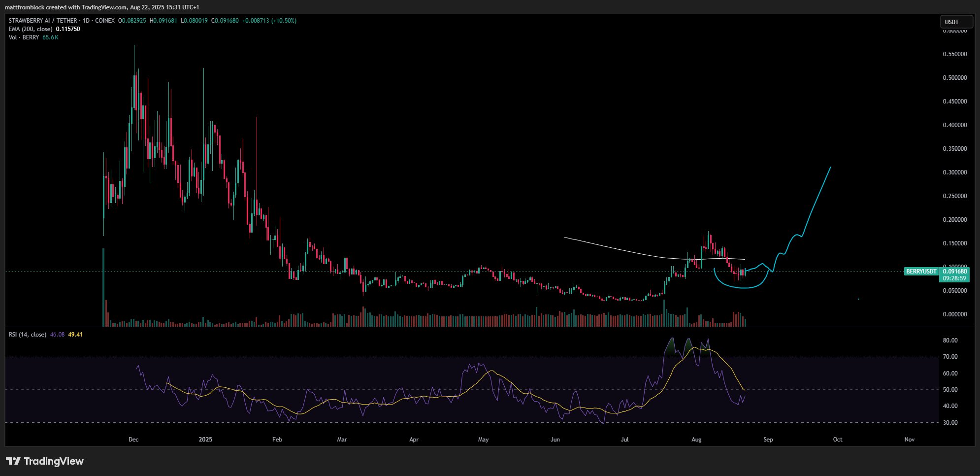Click the high value H0.091681

pos(163,21)
